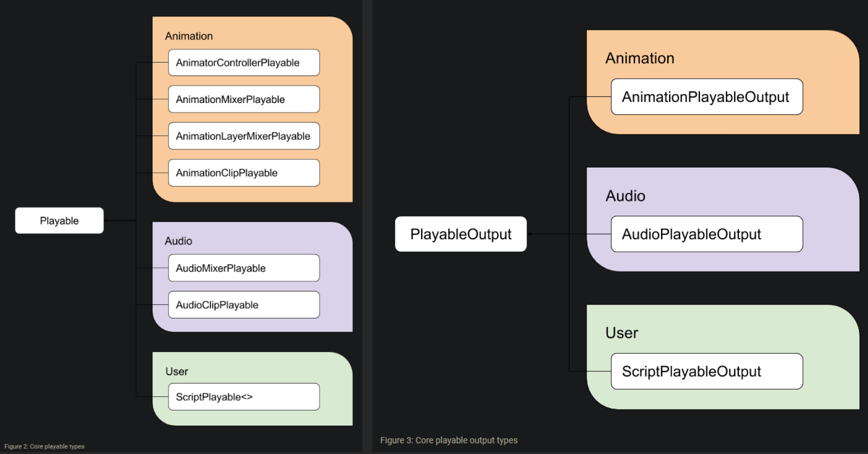Select the AnimationLayerMixerPlayable node
The height and width of the screenshot is (454, 868).
click(243, 136)
